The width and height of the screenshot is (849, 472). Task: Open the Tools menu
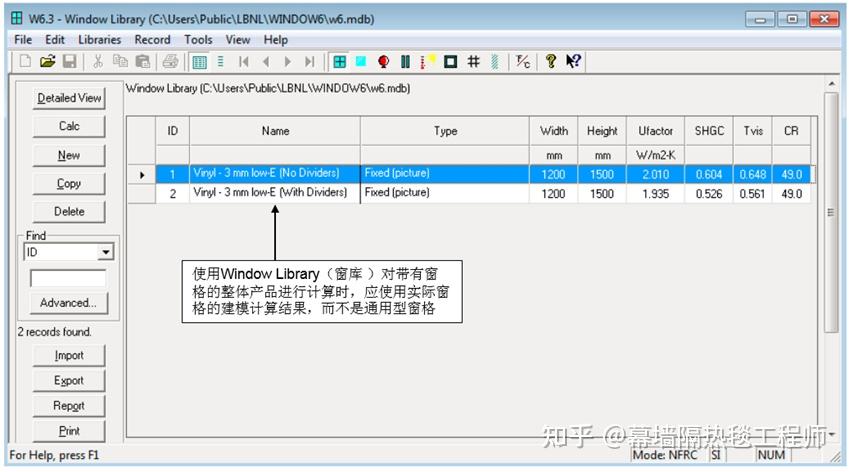(x=198, y=40)
